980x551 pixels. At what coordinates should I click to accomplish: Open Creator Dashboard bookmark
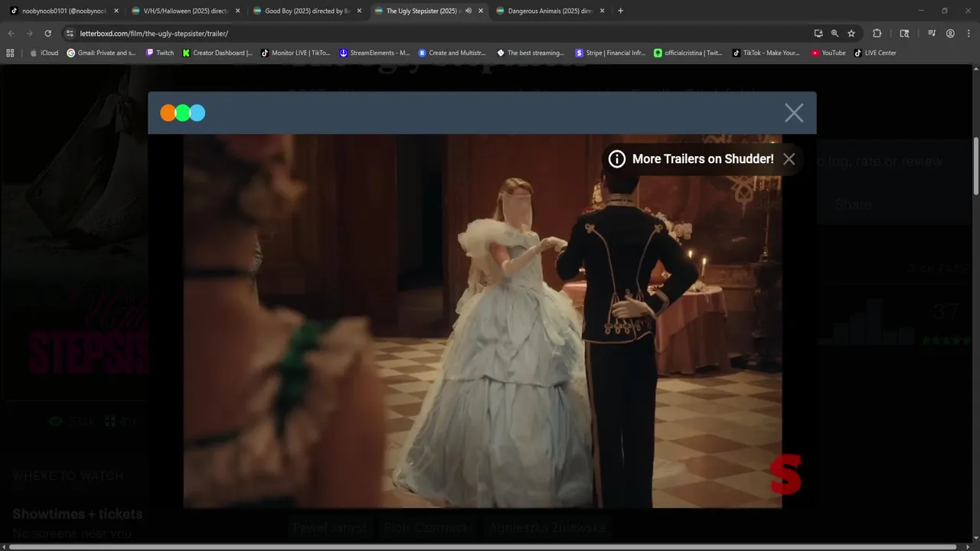tap(217, 53)
